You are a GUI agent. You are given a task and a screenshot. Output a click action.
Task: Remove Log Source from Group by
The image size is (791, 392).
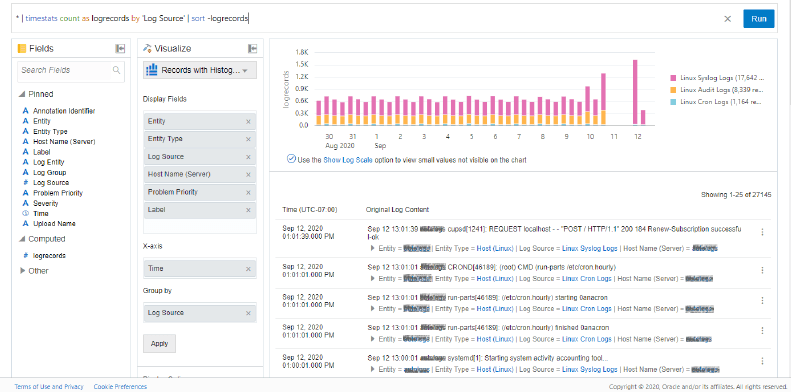[248, 313]
